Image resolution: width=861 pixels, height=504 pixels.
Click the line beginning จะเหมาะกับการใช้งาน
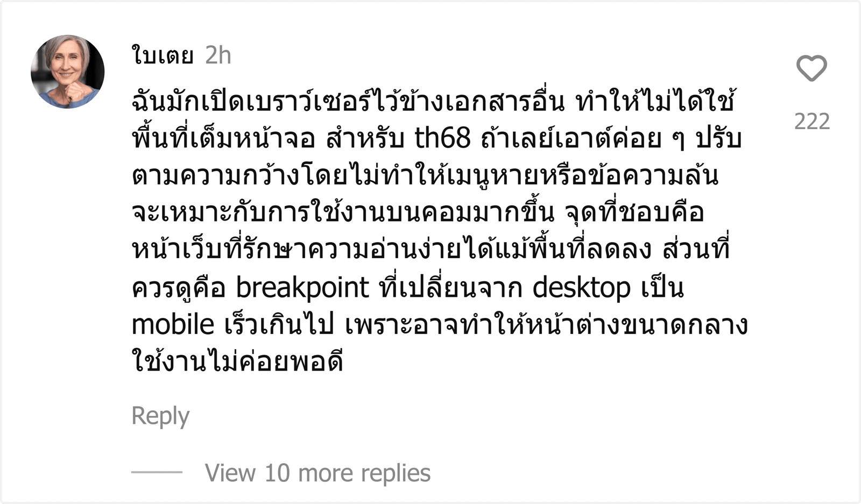point(418,213)
